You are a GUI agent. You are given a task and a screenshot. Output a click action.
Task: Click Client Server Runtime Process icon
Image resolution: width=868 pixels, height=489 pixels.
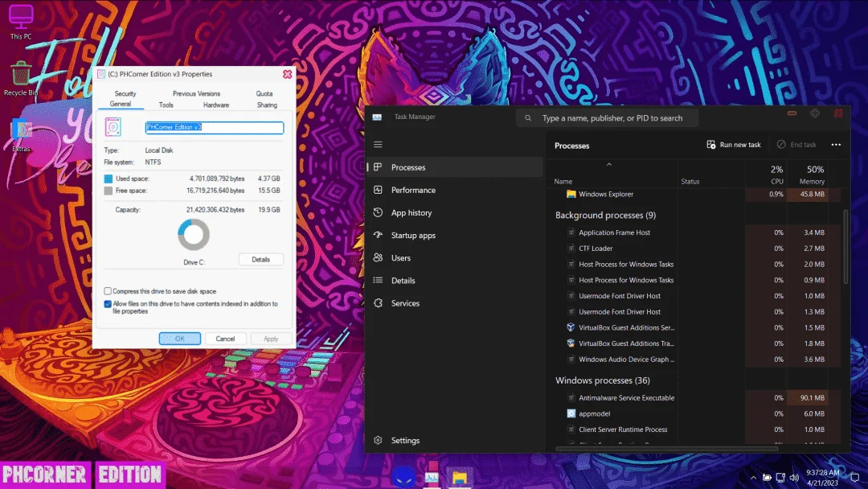pyautogui.click(x=571, y=429)
